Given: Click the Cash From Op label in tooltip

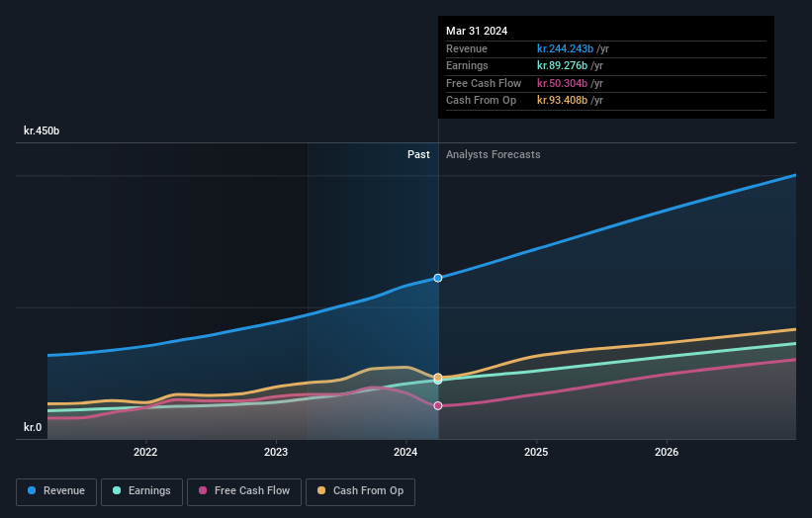Looking at the screenshot, I should [481, 101].
